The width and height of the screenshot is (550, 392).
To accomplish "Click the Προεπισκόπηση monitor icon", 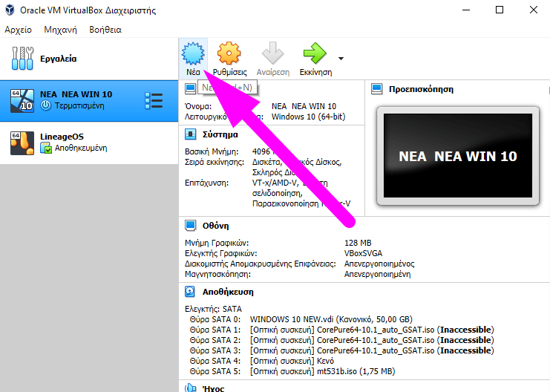I will (x=377, y=89).
